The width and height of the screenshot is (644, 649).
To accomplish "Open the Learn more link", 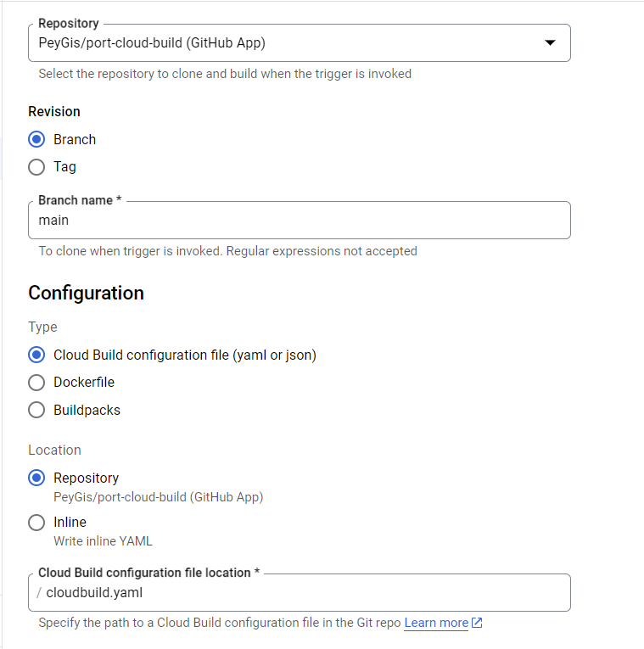I will click(436, 623).
